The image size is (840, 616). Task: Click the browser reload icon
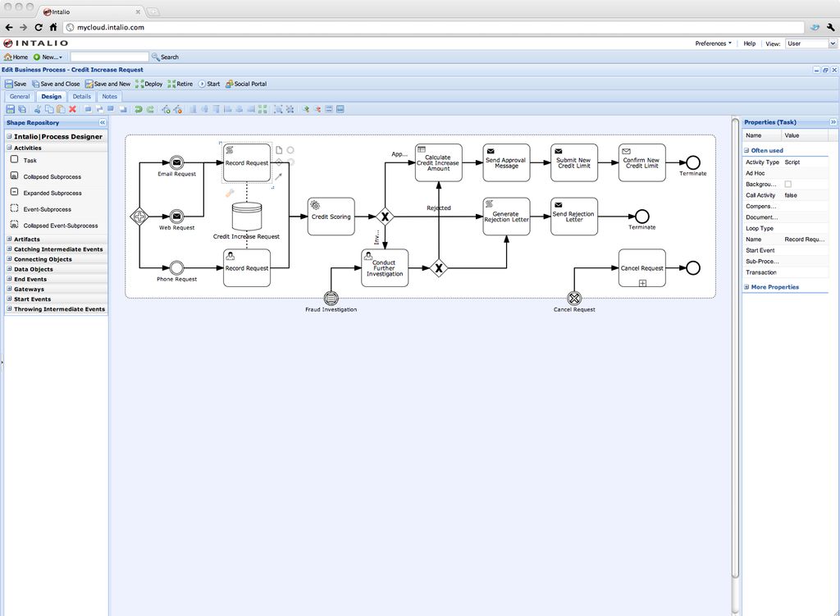(39, 27)
